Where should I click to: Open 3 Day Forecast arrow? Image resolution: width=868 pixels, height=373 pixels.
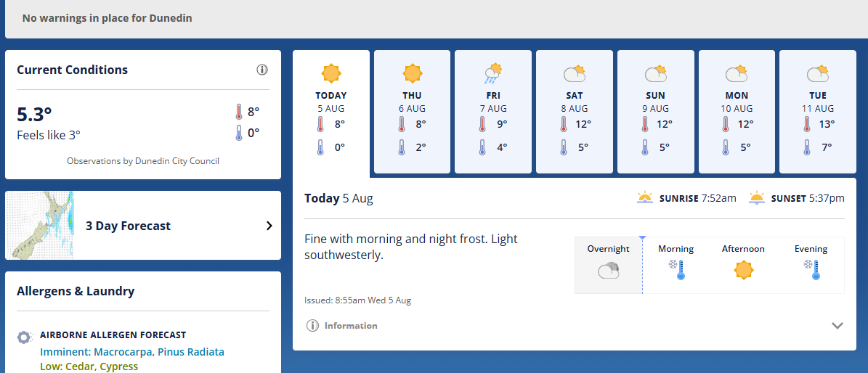point(269,226)
